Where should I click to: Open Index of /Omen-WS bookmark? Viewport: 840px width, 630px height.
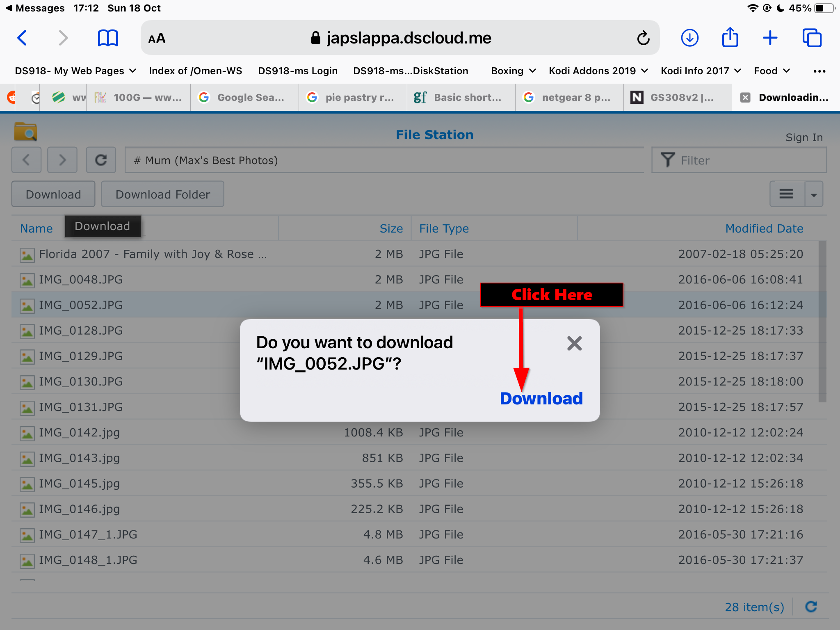coord(195,71)
